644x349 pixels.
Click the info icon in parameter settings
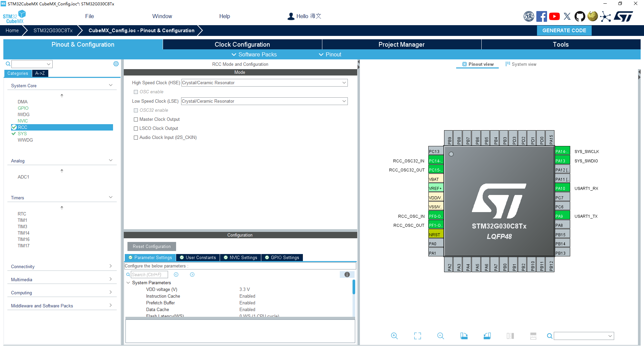click(347, 275)
